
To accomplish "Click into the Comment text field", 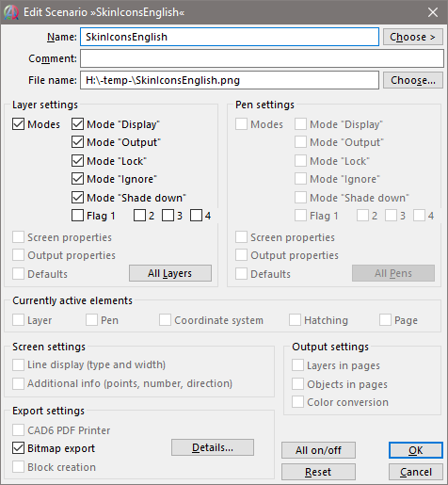I will [262, 58].
